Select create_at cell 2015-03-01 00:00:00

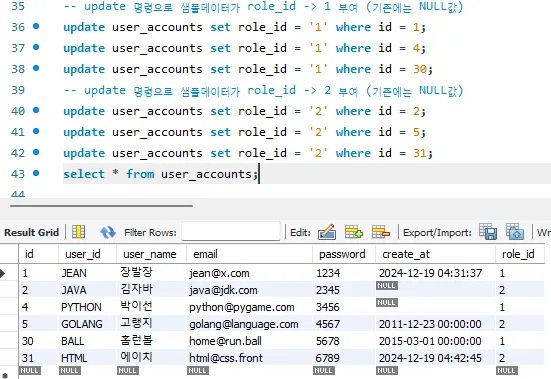[435, 341]
